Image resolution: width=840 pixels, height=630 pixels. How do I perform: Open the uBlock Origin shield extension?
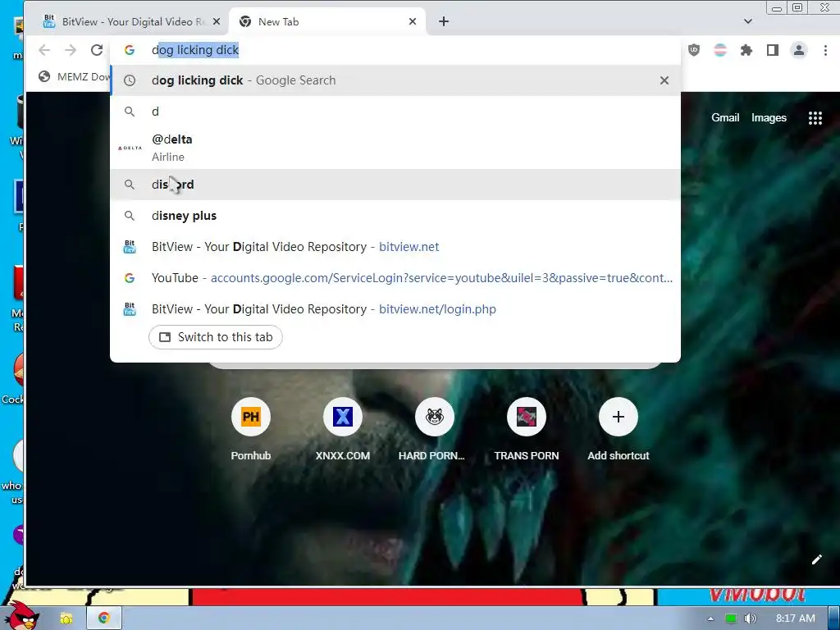[694, 50]
